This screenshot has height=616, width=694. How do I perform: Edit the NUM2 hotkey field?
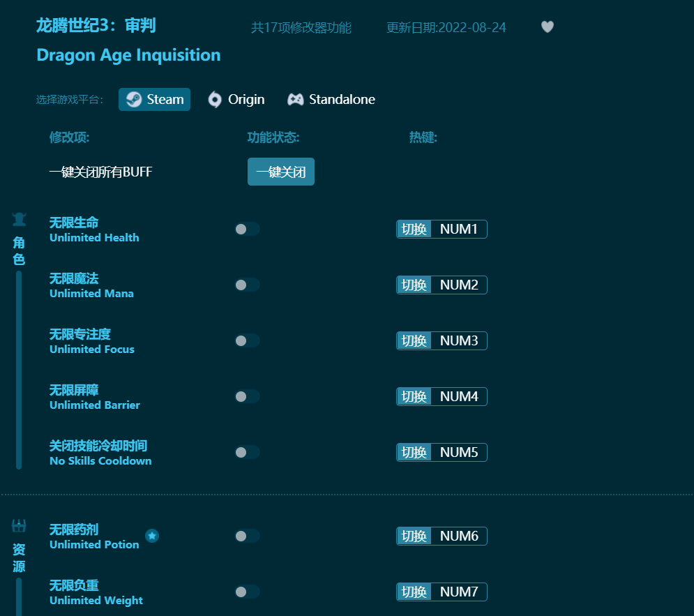tap(459, 285)
